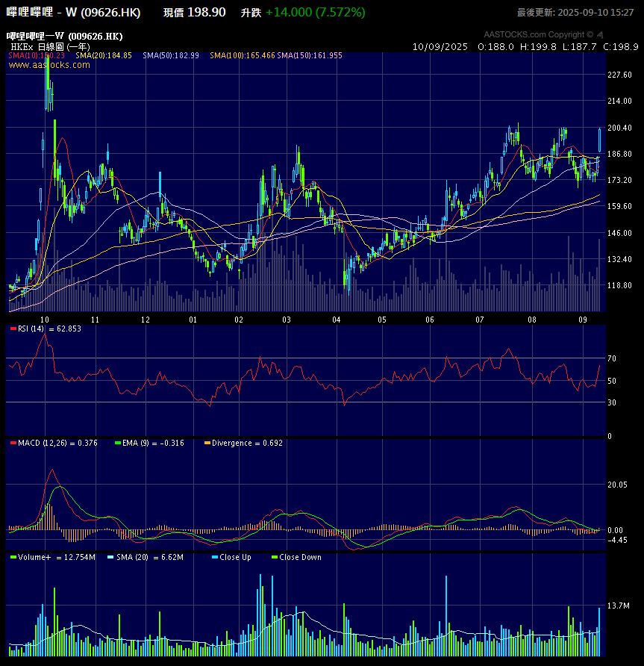The width and height of the screenshot is (644, 666).
Task: Click the SMA(50):182.99 legend
Action: tap(171, 56)
